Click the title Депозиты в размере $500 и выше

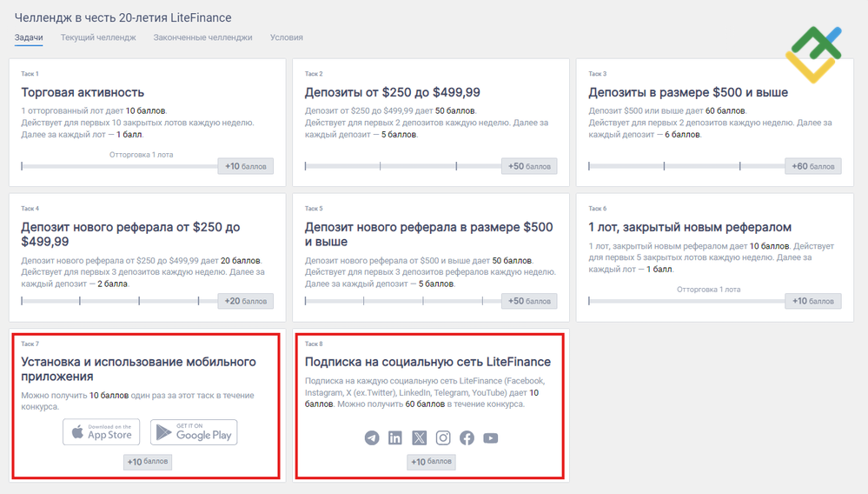(688, 92)
